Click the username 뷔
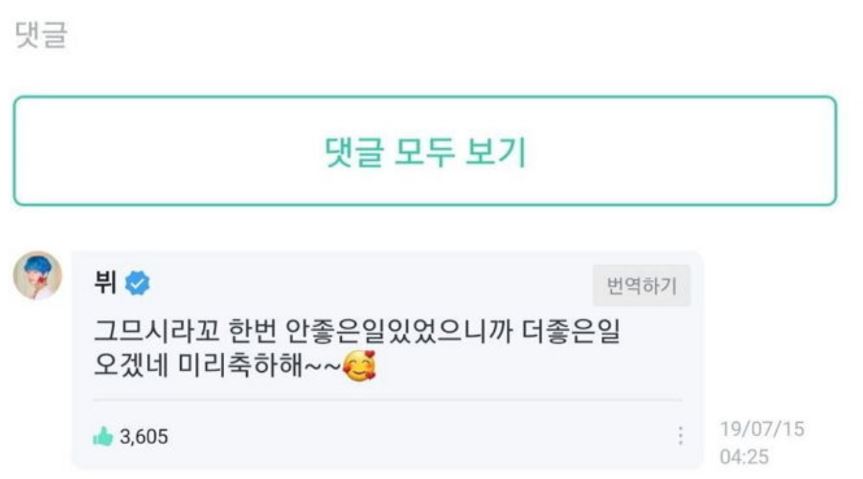 104,285
